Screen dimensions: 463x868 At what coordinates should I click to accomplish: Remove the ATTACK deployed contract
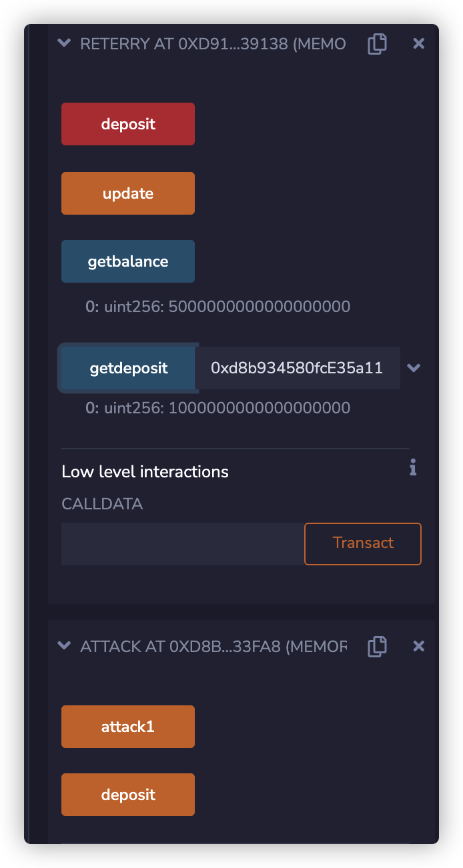tap(418, 646)
